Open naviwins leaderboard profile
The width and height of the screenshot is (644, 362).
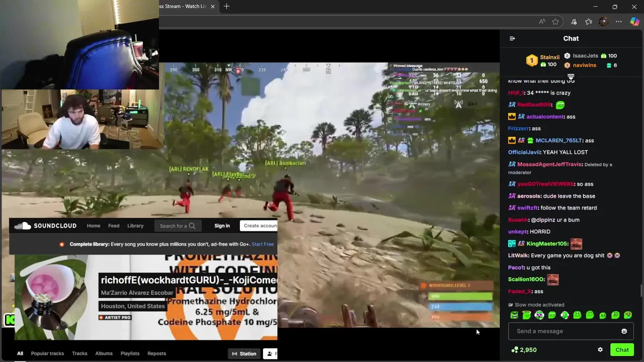[x=584, y=65]
